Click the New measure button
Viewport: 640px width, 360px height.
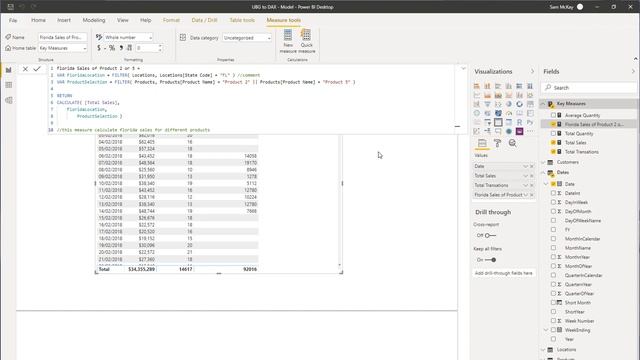pyautogui.click(x=288, y=41)
